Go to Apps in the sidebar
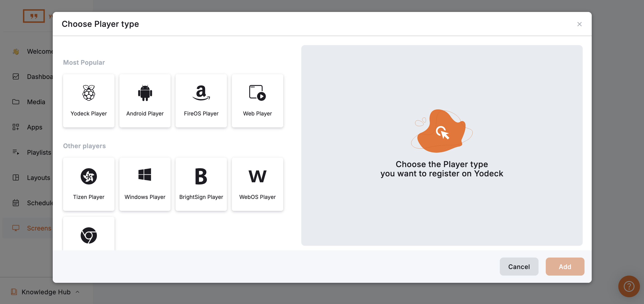 point(34,127)
